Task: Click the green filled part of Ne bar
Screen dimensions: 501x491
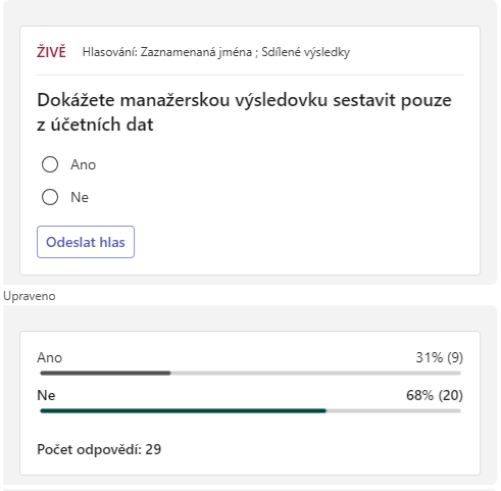Action: click(183, 411)
